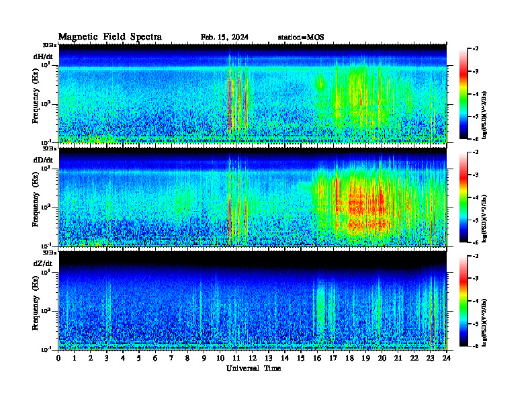
Task: Click the hour 20 tick label
Action: coord(382,358)
